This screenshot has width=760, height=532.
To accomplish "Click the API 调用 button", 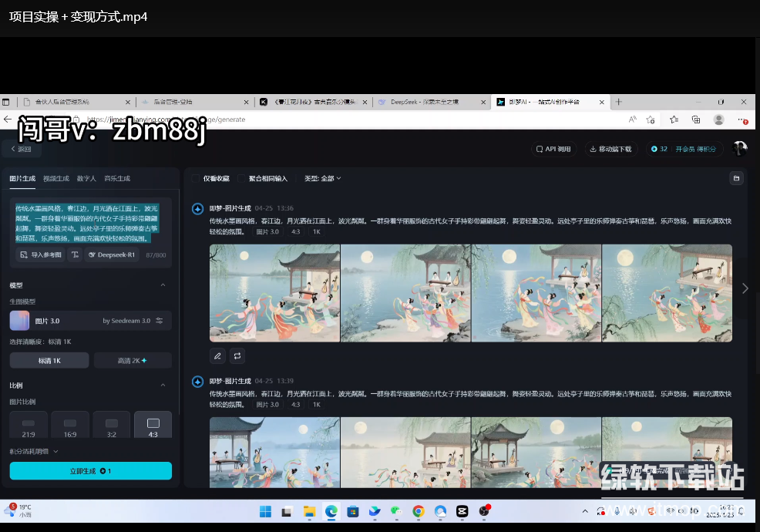I will tap(553, 149).
